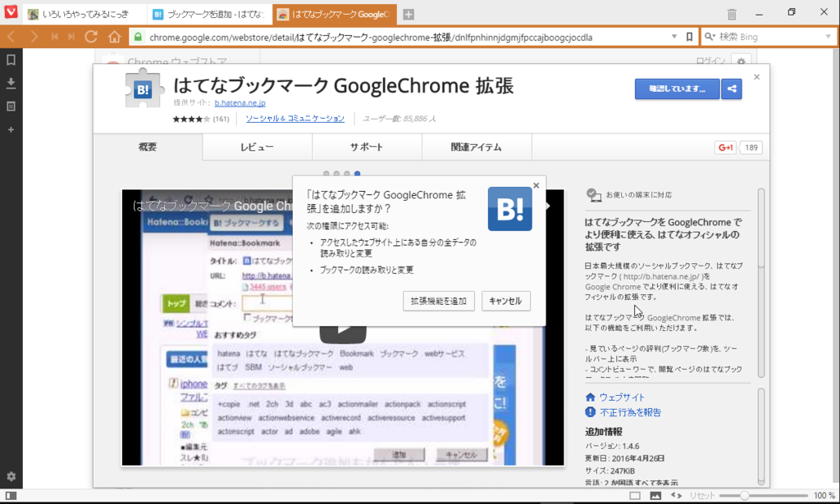Click ログイン in the store header
The height and width of the screenshot is (504, 840).
[710, 61]
